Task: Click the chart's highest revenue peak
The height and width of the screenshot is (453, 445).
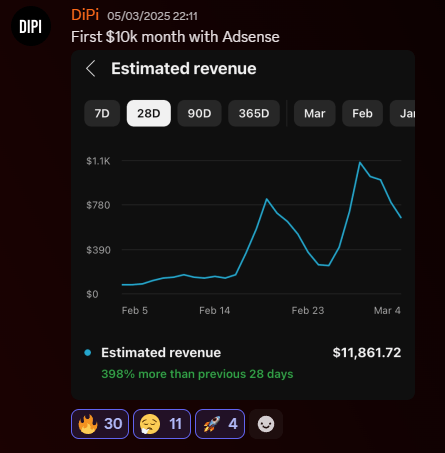Action: tap(360, 162)
